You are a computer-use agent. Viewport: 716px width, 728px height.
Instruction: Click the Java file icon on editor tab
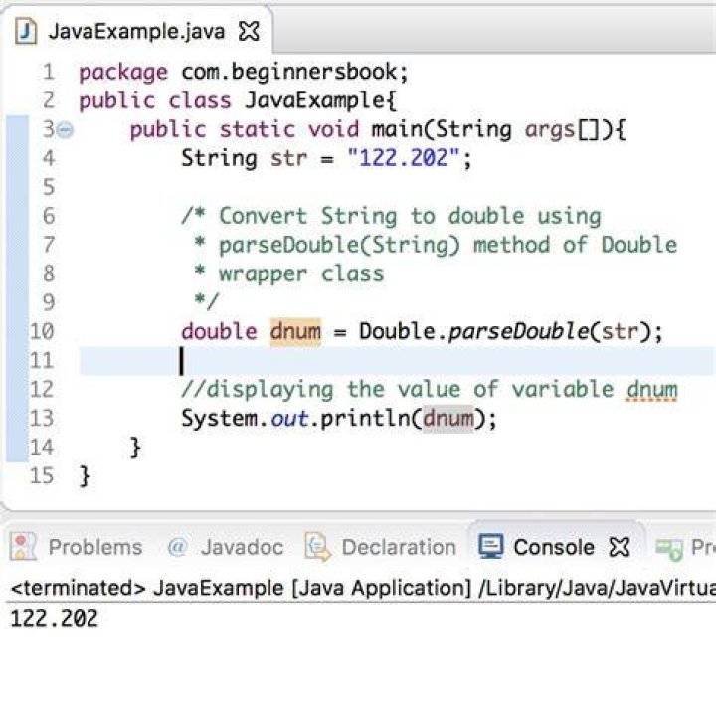pos(26,31)
